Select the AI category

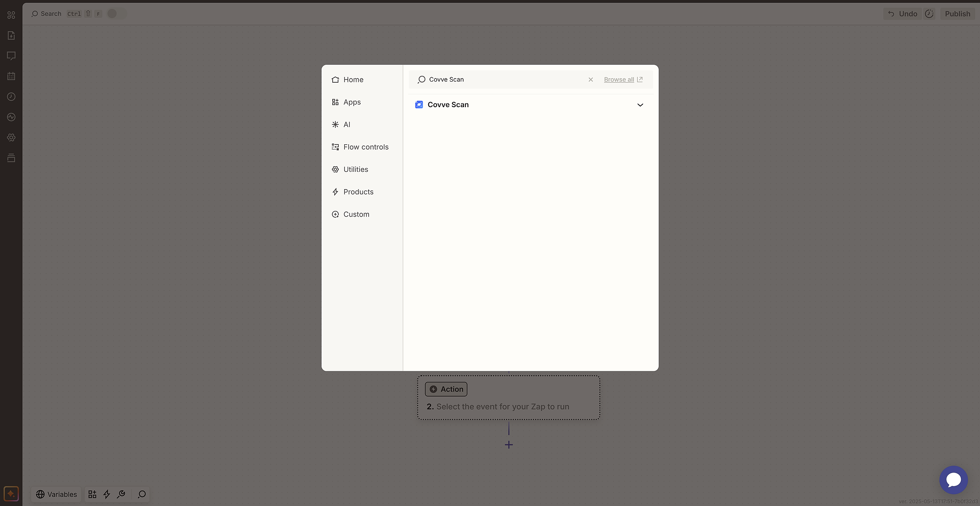point(346,124)
